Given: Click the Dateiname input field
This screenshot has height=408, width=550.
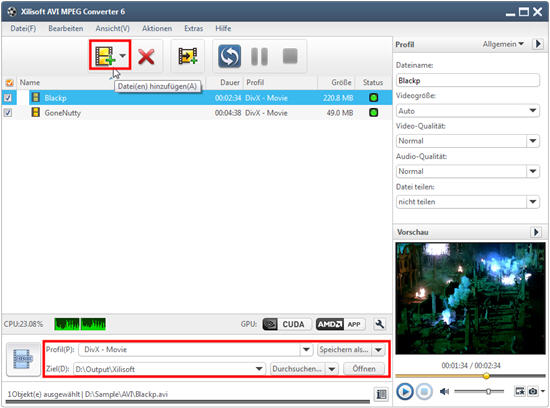Looking at the screenshot, I should (x=468, y=80).
